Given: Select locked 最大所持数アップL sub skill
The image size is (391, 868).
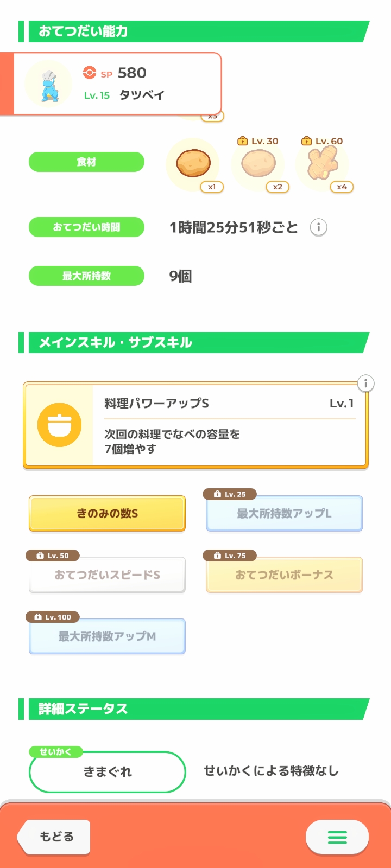Looking at the screenshot, I should [284, 513].
